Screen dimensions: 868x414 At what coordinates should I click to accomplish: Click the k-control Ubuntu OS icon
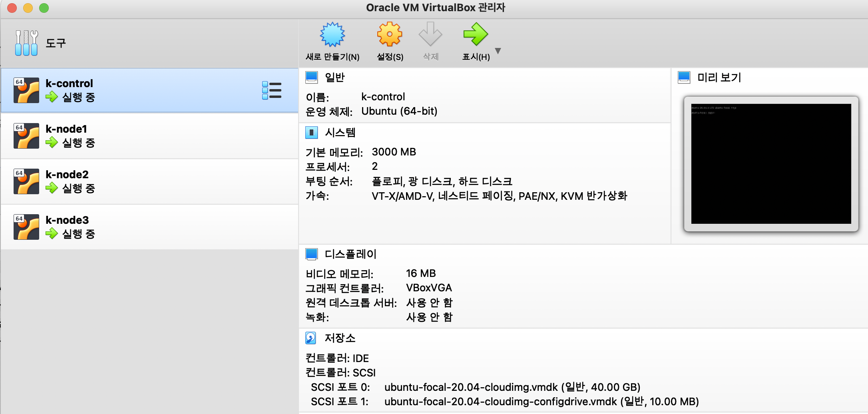pyautogui.click(x=26, y=90)
